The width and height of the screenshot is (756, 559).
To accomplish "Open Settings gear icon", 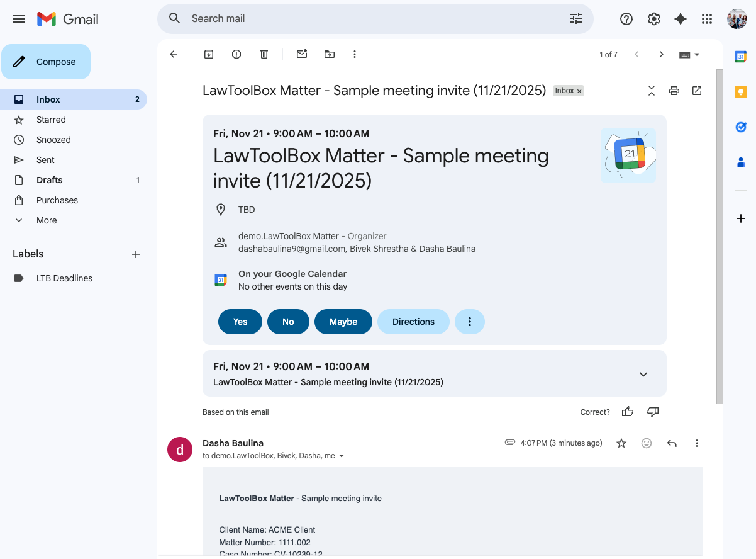I will pyautogui.click(x=654, y=19).
